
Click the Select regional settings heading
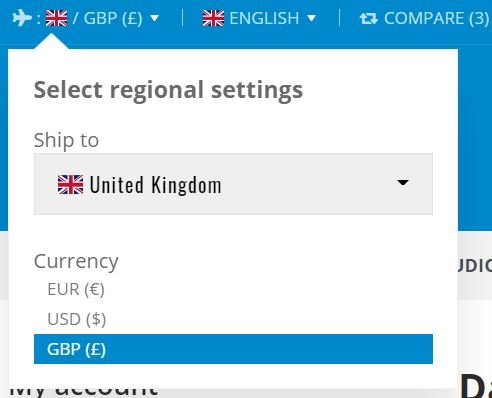pos(168,90)
